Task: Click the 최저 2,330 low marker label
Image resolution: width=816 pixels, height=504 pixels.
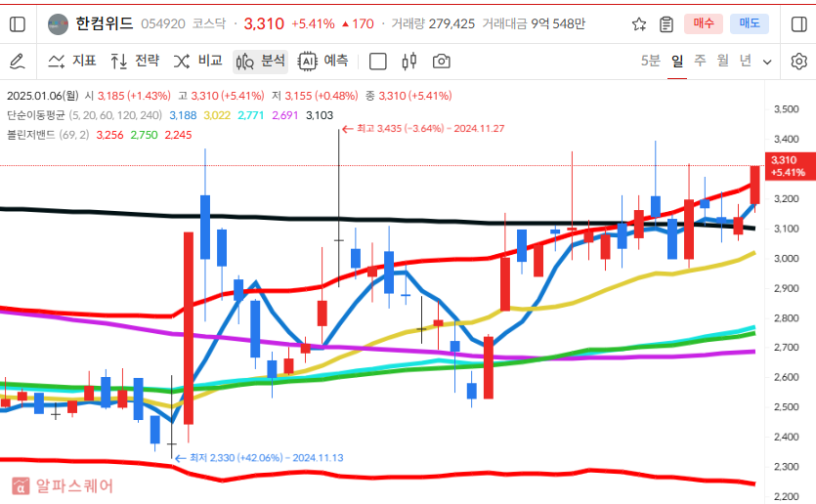Action: pos(259,458)
